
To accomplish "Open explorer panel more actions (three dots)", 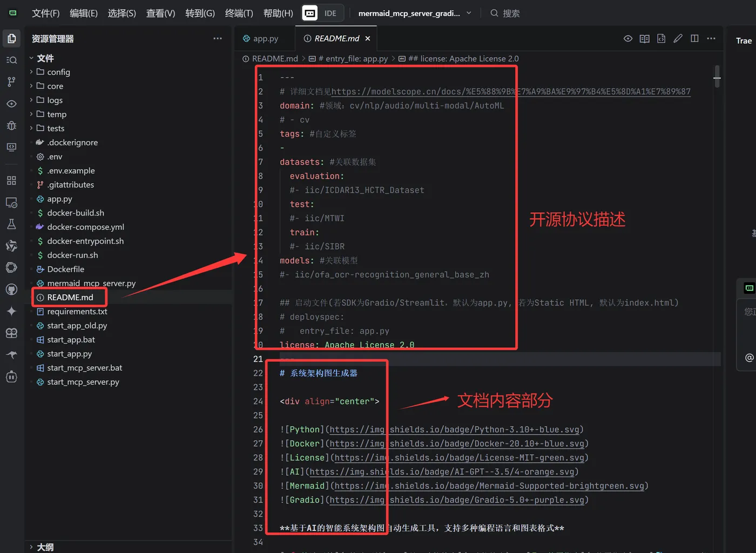I will coord(218,38).
